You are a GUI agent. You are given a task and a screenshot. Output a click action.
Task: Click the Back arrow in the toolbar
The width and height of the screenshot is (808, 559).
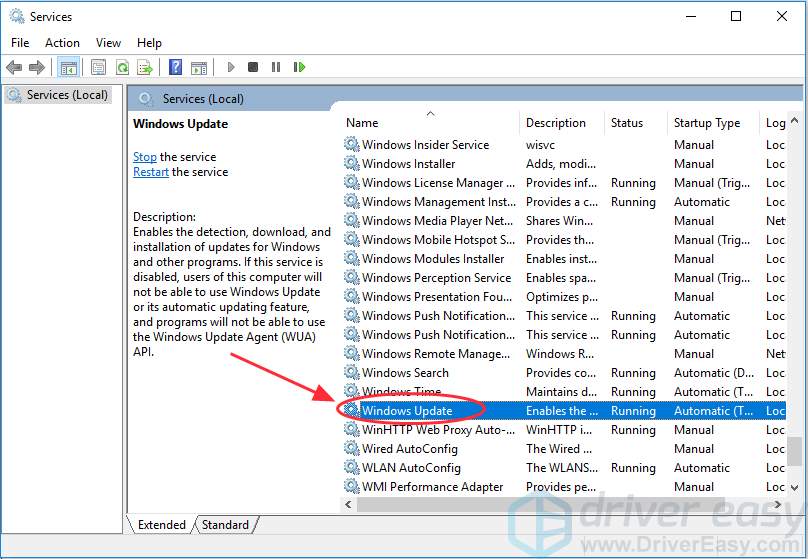(14, 67)
